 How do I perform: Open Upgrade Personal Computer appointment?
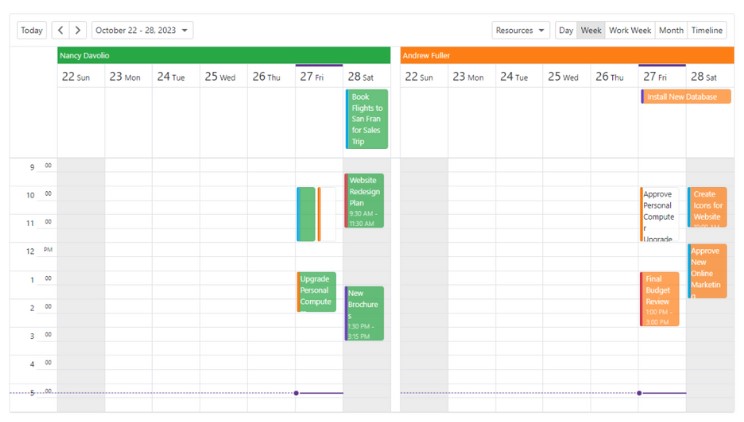pyautogui.click(x=316, y=291)
